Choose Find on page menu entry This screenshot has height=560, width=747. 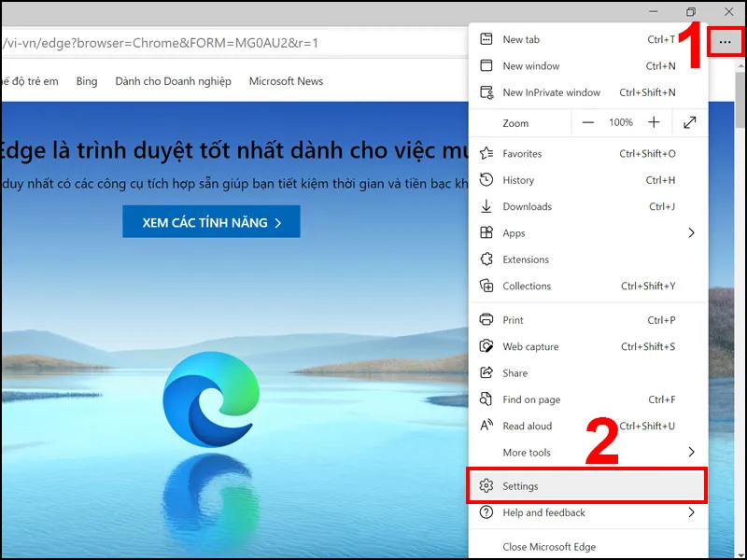click(531, 399)
